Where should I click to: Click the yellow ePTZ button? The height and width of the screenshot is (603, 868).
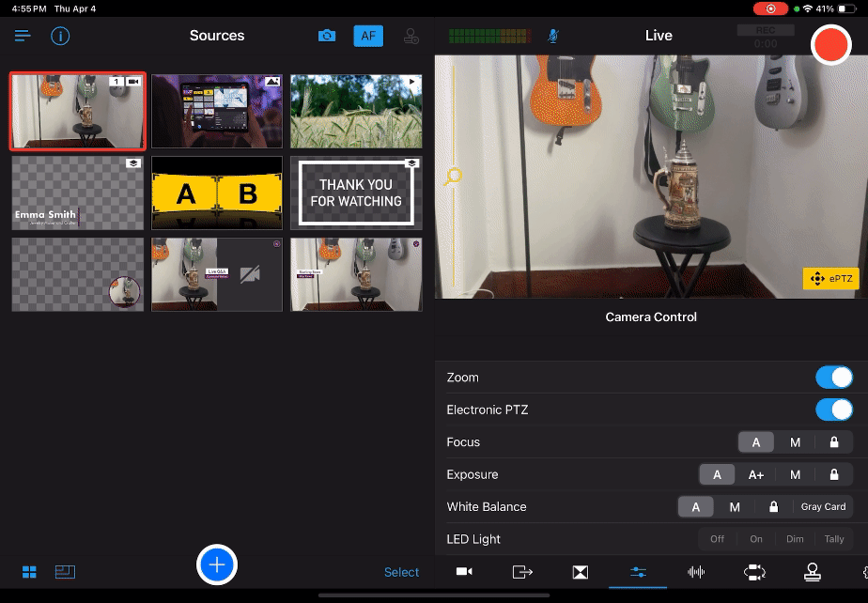coord(829,278)
